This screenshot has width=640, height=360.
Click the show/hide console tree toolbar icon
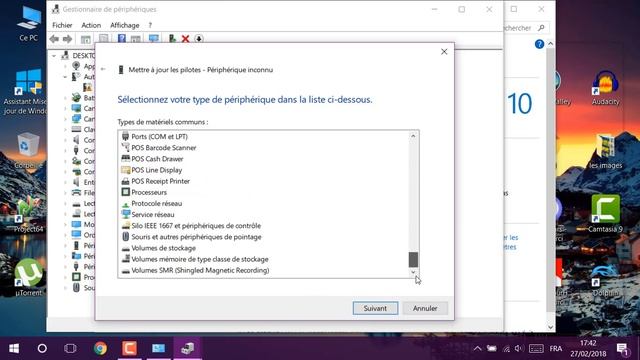click(86, 39)
